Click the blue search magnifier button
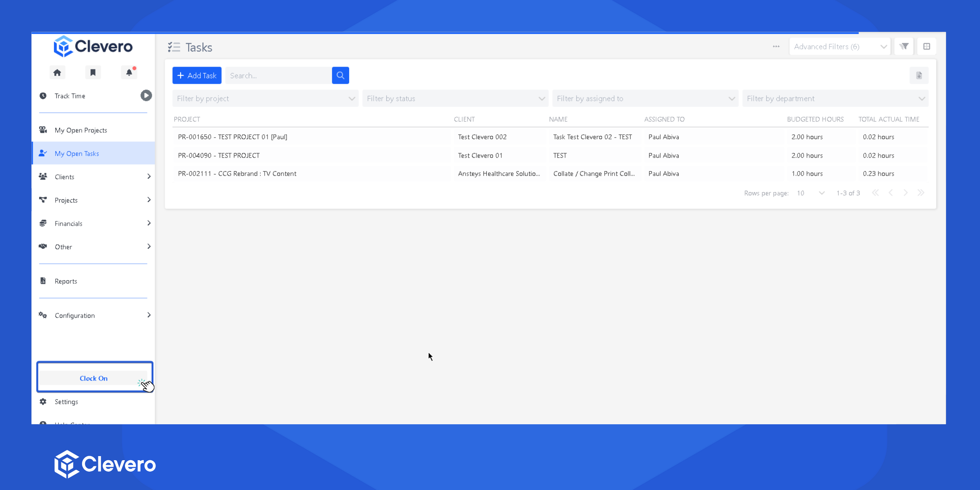The image size is (980, 490). click(340, 76)
